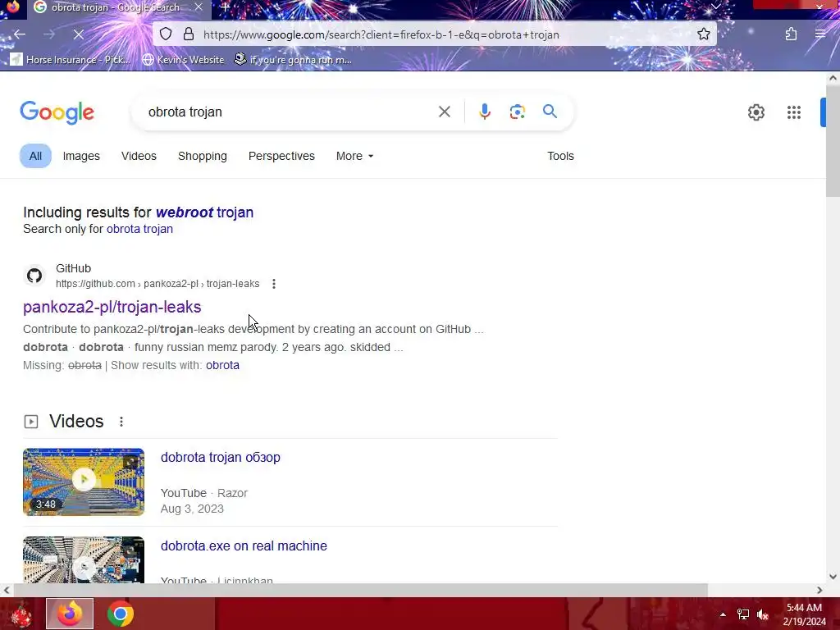
Task: Expand the More search filters dropdown
Action: (x=354, y=156)
